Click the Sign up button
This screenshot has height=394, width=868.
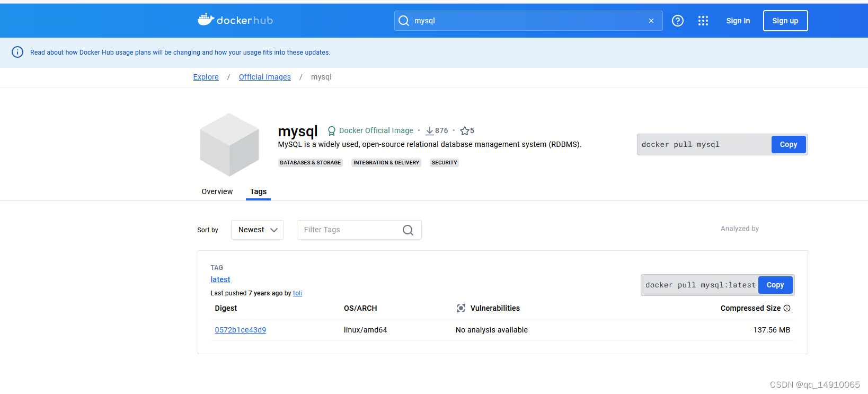[x=785, y=21]
